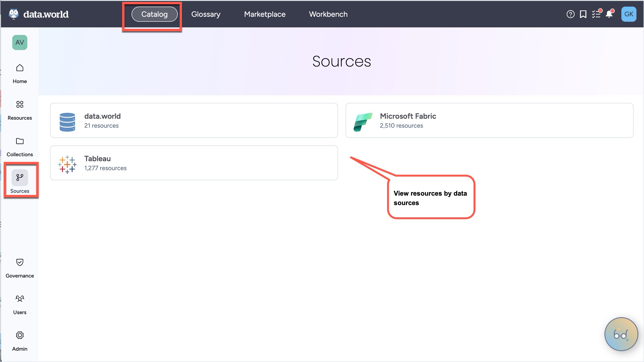Click the Microsoft Fabric logo icon

pyautogui.click(x=363, y=122)
